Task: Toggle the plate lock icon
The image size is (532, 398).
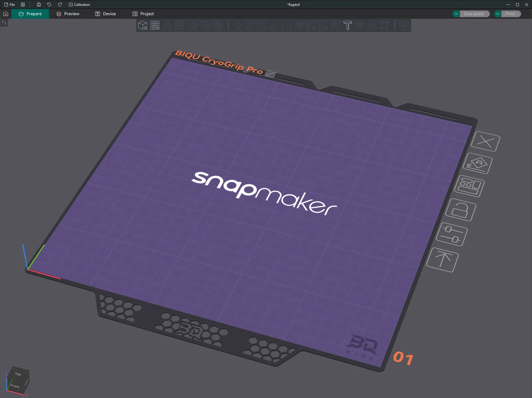Action: pos(461,210)
